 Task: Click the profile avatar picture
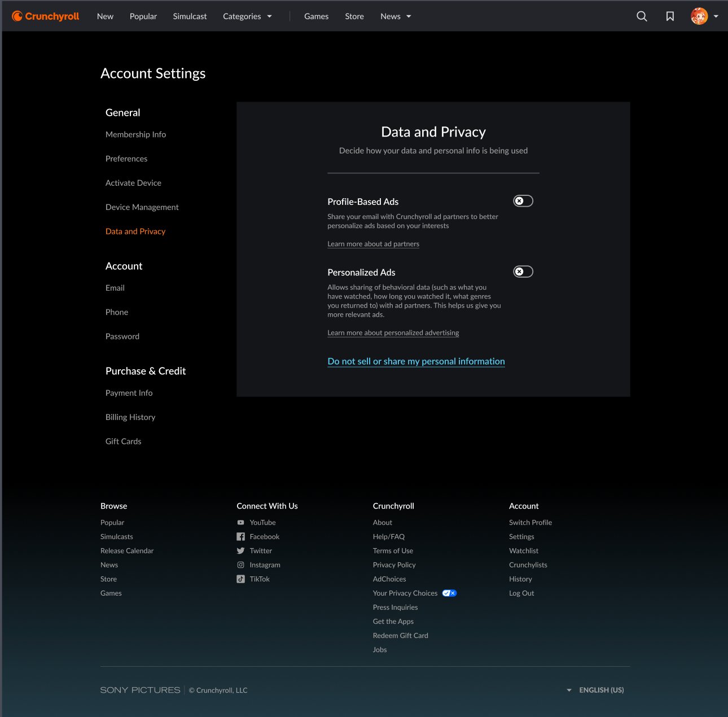[x=699, y=16]
